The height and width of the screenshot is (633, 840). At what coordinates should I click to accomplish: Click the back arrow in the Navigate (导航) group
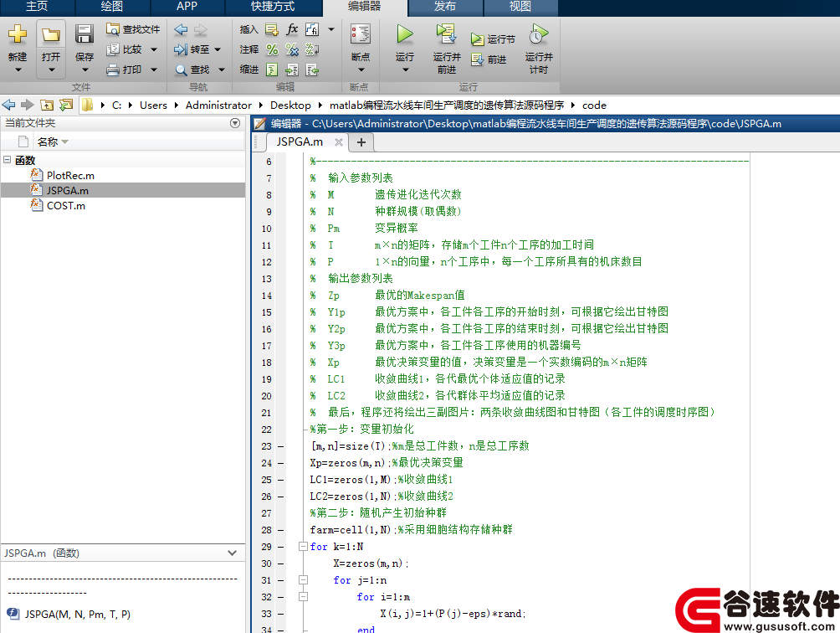[181, 29]
